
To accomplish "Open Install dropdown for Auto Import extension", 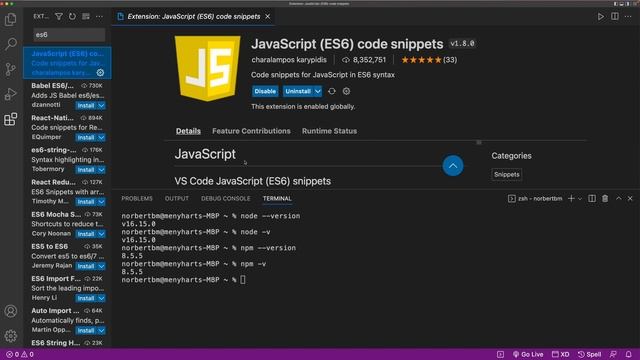I will coord(101,330).
